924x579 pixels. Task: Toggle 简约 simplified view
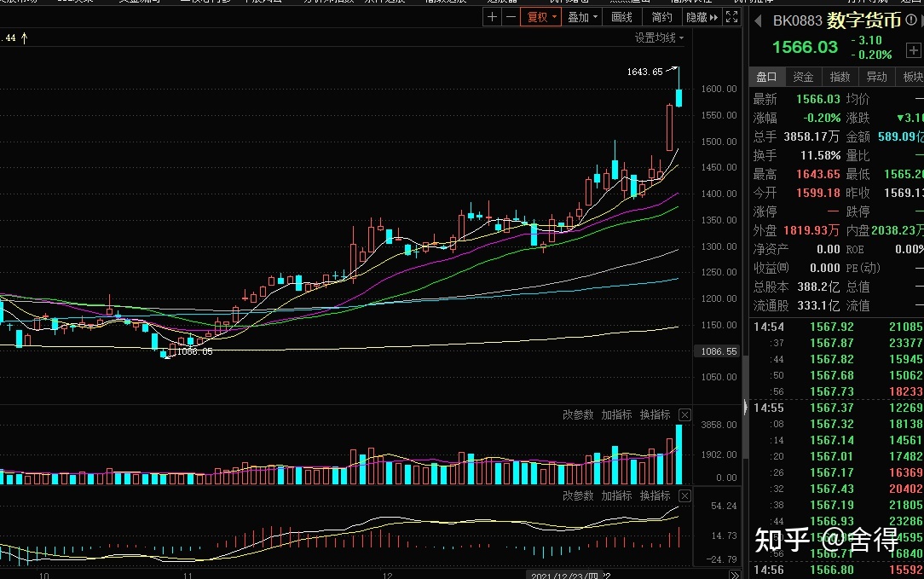661,16
